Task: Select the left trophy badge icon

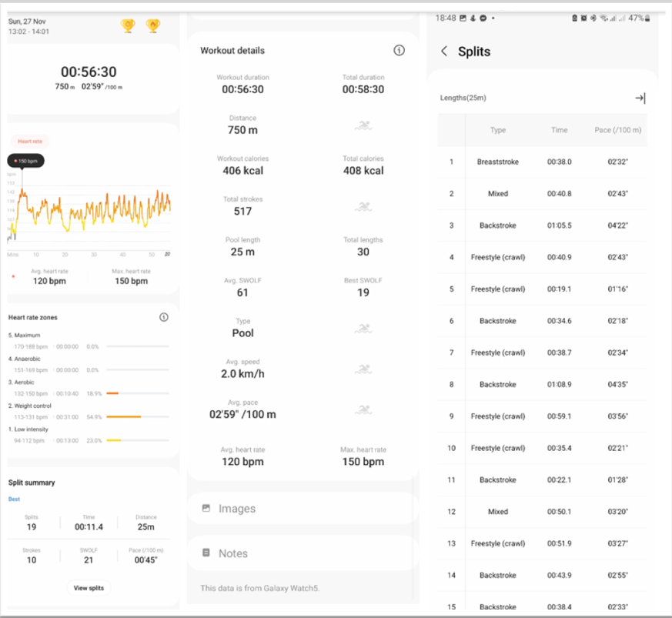Action: tap(128, 26)
